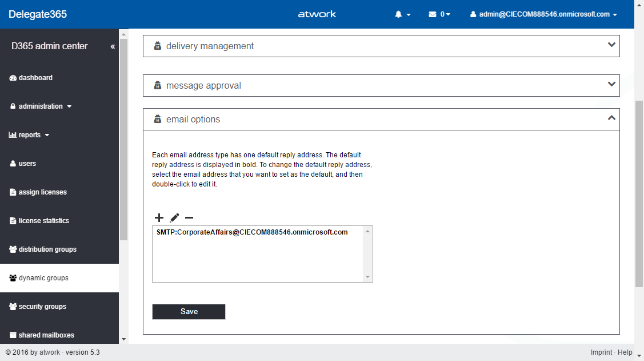This screenshot has height=361, width=644.
Task: Open the Imprint link in footer
Action: (601, 352)
